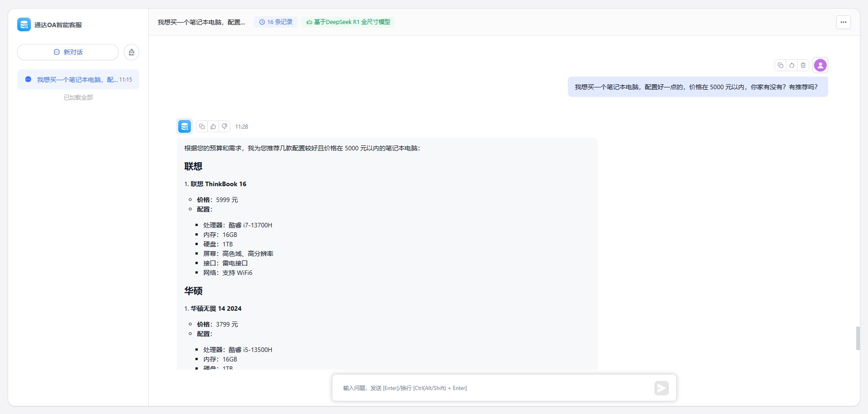Click the 联想 heading
The width and height of the screenshot is (868, 414).
click(x=193, y=166)
